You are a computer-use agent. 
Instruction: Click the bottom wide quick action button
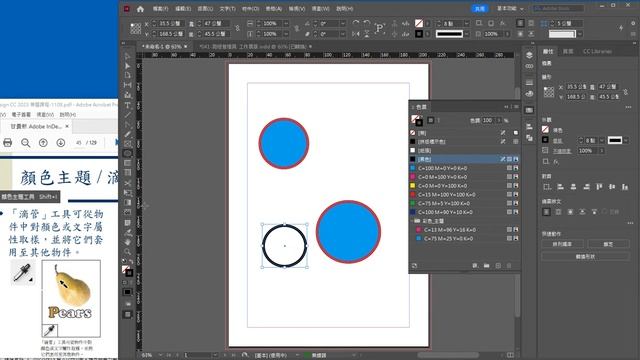[x=585, y=257]
